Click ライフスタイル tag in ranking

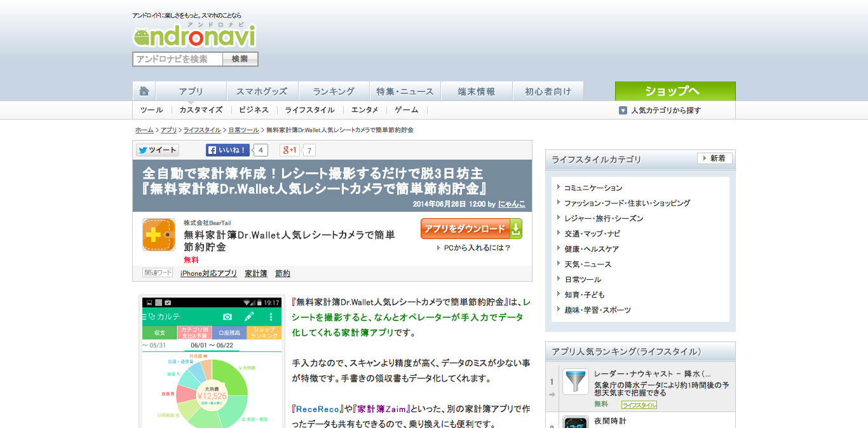(x=639, y=405)
